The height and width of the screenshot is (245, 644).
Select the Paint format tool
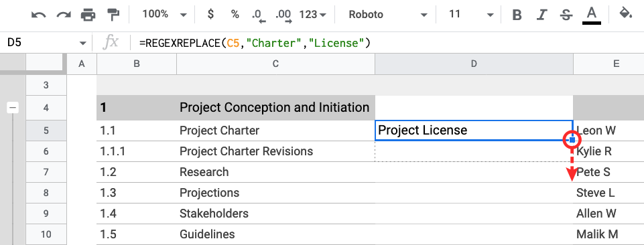113,15
